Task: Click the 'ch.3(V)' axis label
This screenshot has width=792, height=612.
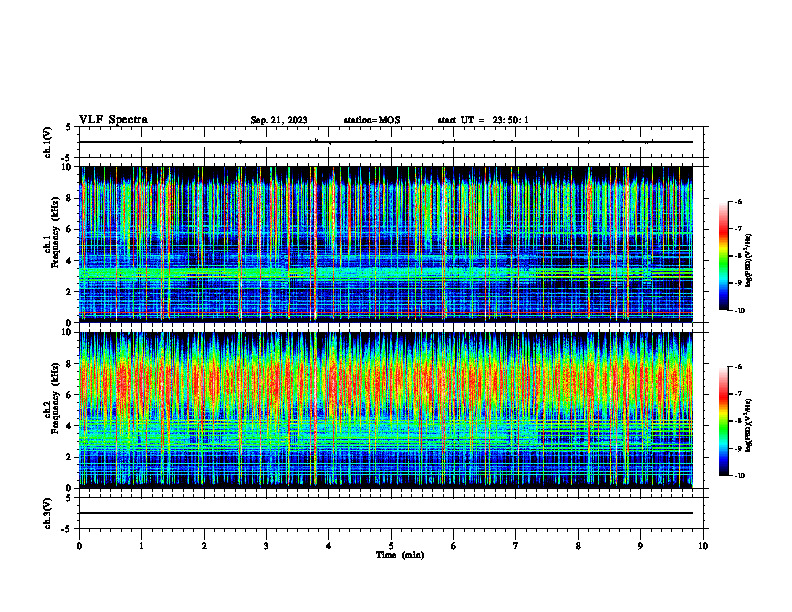Action: coord(48,513)
